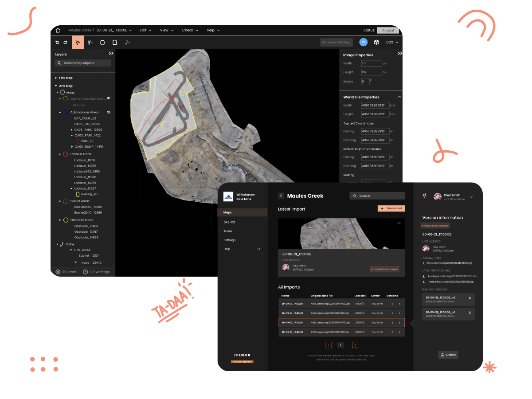Open the View menu

tap(166, 30)
